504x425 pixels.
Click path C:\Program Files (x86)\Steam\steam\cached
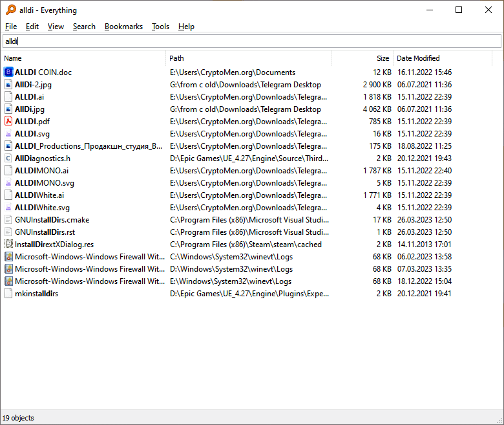coord(246,245)
